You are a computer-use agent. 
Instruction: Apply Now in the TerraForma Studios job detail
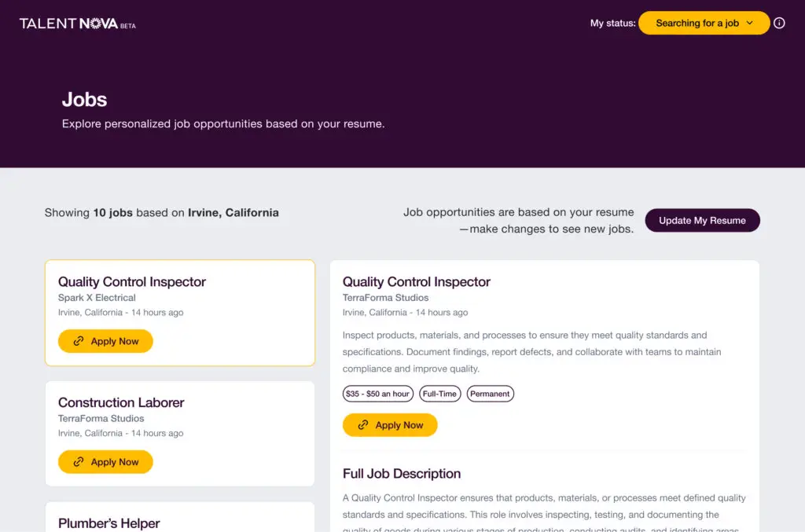pyautogui.click(x=390, y=425)
